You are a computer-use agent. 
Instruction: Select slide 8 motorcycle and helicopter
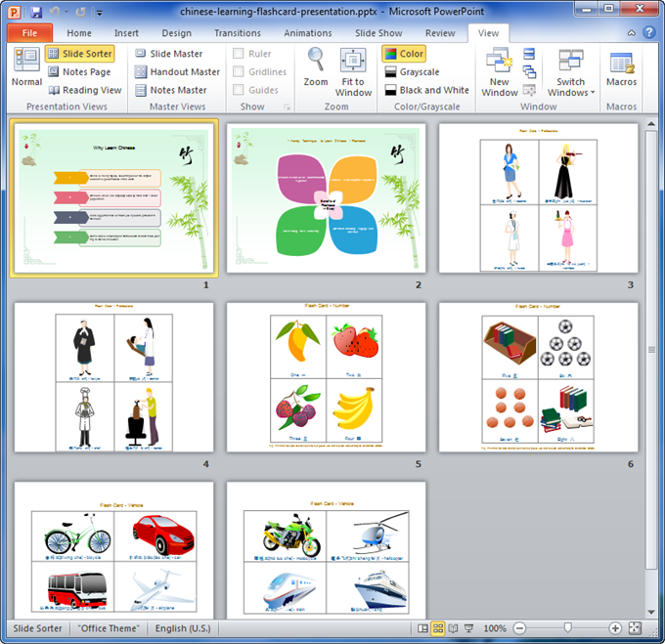click(326, 550)
